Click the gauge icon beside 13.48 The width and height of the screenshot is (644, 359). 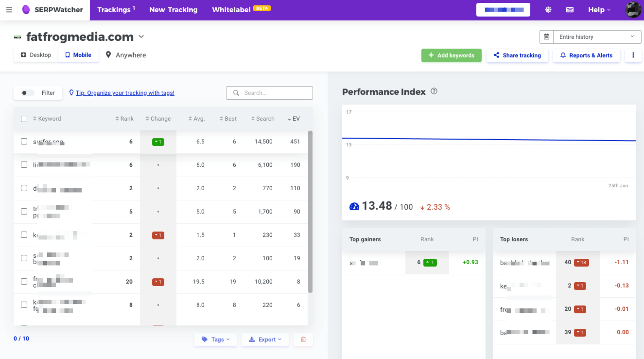pyautogui.click(x=354, y=206)
